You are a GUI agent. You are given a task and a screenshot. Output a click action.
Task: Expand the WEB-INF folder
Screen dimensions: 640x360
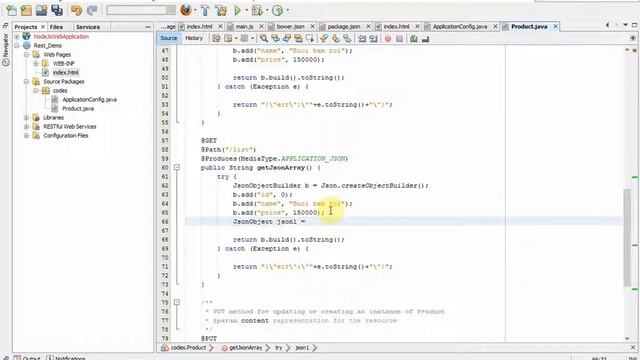36,63
